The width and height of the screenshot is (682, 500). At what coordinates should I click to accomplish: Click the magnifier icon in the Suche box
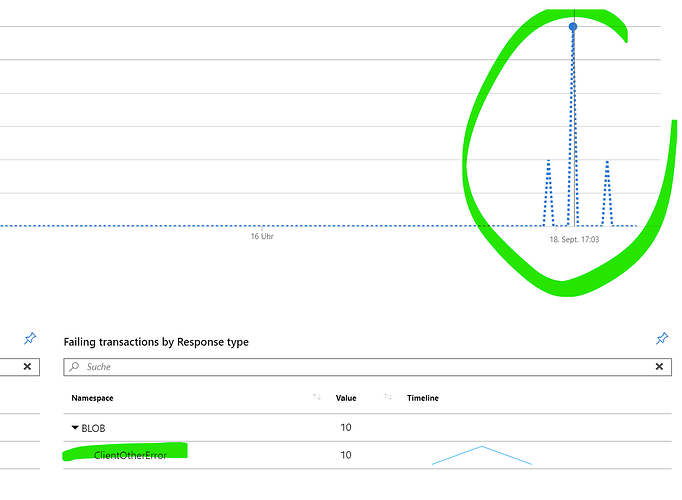[74, 367]
